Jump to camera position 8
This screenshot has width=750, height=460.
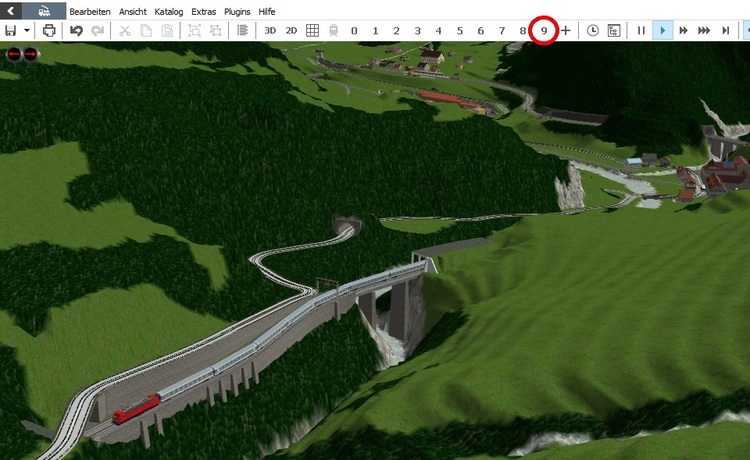point(522,31)
